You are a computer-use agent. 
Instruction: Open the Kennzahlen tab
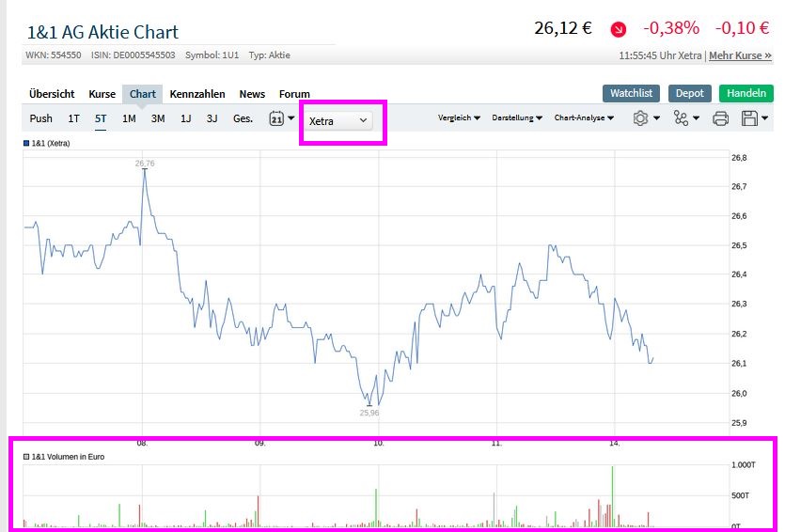(197, 94)
